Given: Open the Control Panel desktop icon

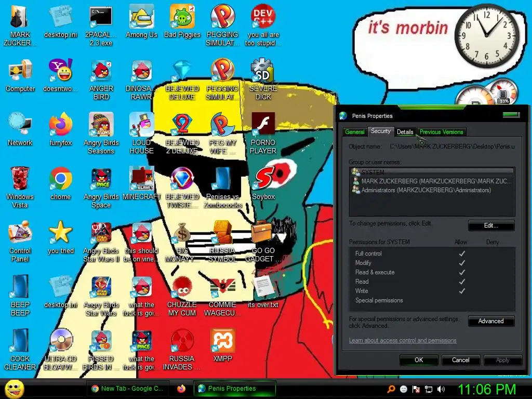Looking at the screenshot, I should 20,241.
